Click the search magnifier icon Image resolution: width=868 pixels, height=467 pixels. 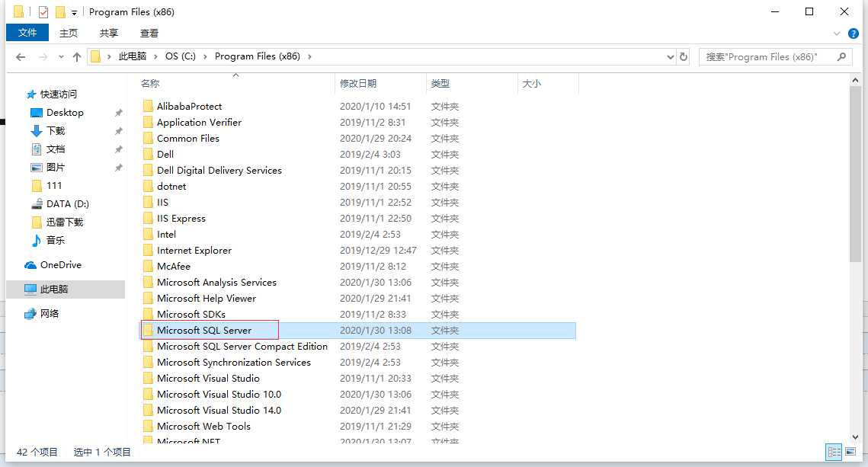[842, 56]
